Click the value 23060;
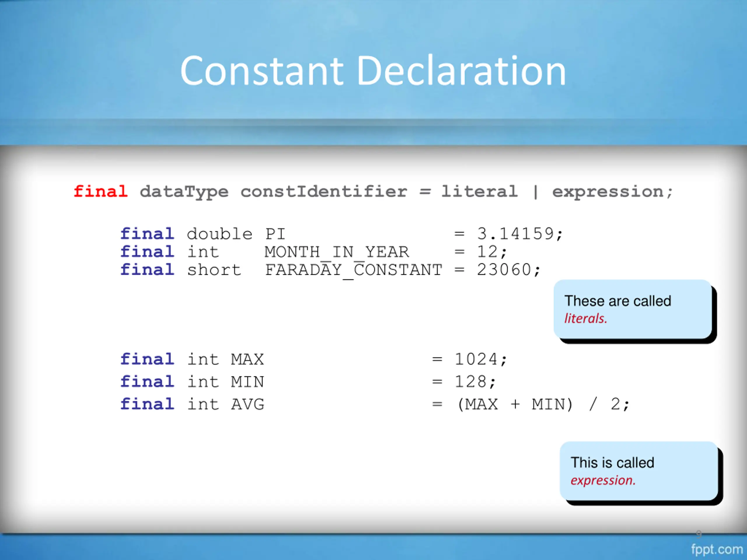The width and height of the screenshot is (747, 560). (509, 270)
